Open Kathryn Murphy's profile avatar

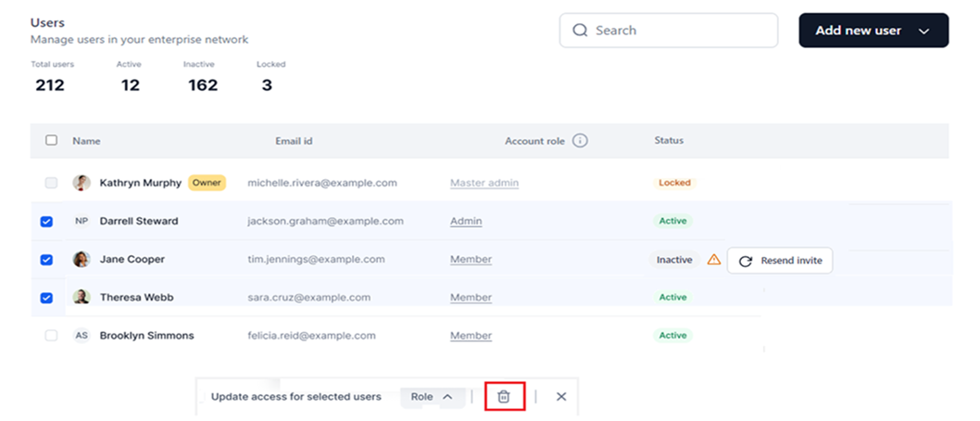click(82, 183)
